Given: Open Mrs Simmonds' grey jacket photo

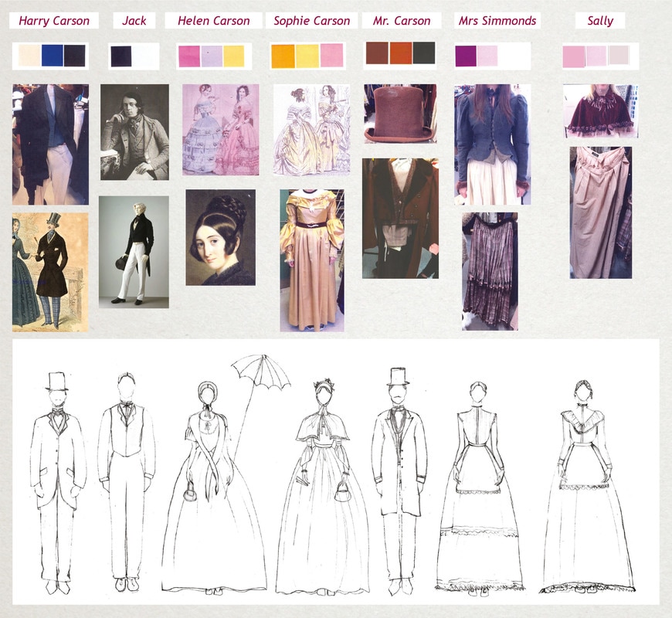Looking at the screenshot, I should [493, 144].
